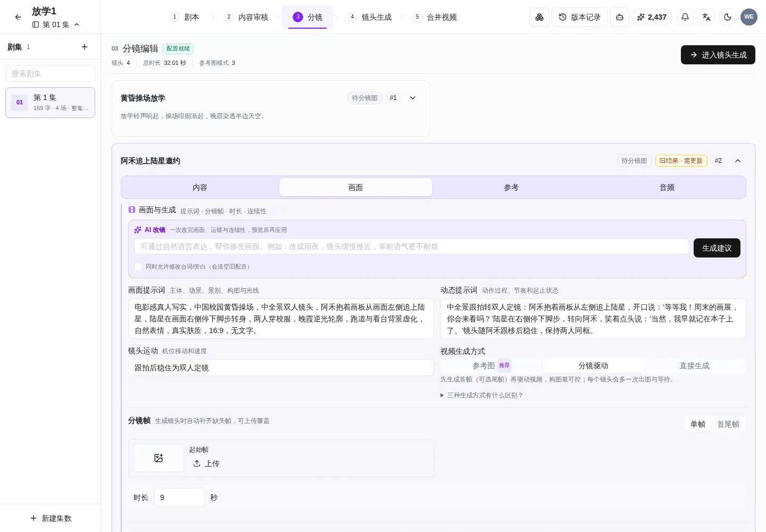Image resolution: width=766 pixels, height=532 pixels.
Task: Toggle dark mode moon icon
Action: click(x=728, y=17)
